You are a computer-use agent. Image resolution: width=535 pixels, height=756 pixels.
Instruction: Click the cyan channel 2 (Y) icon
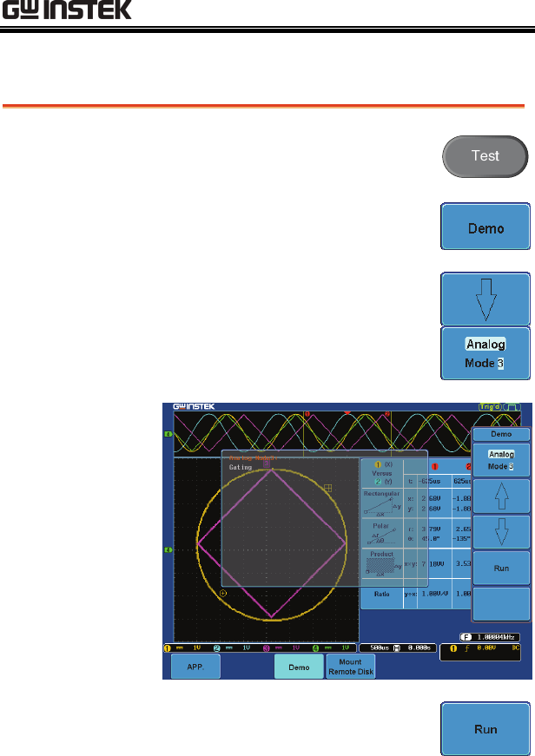pyautogui.click(x=378, y=482)
